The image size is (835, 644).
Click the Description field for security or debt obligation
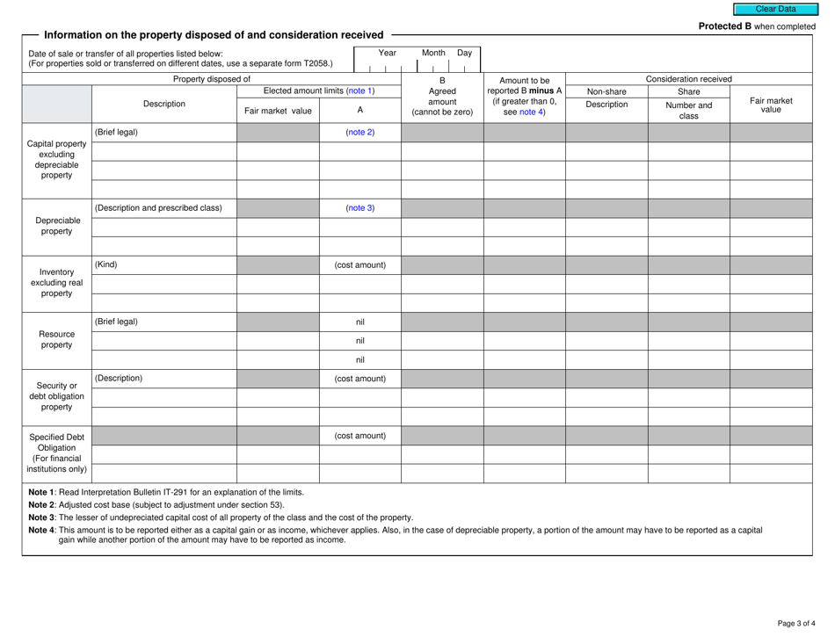[x=163, y=379]
